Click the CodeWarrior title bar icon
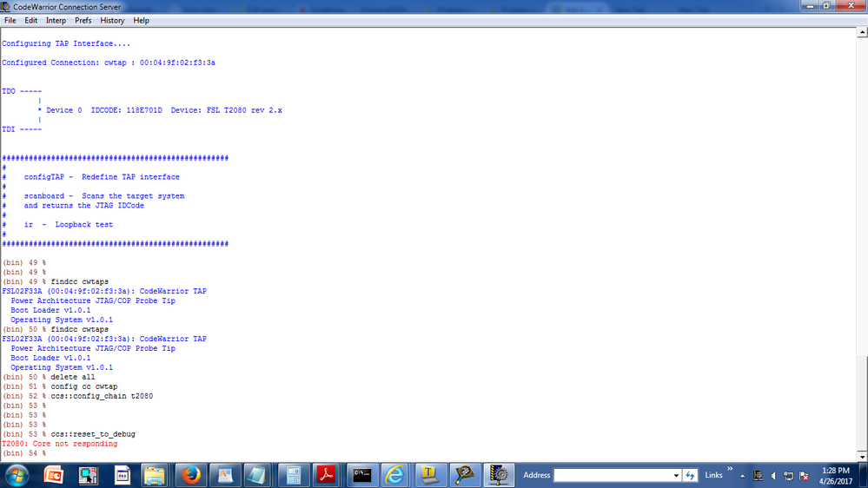Screen dimensions: 868x488 tap(5, 7)
